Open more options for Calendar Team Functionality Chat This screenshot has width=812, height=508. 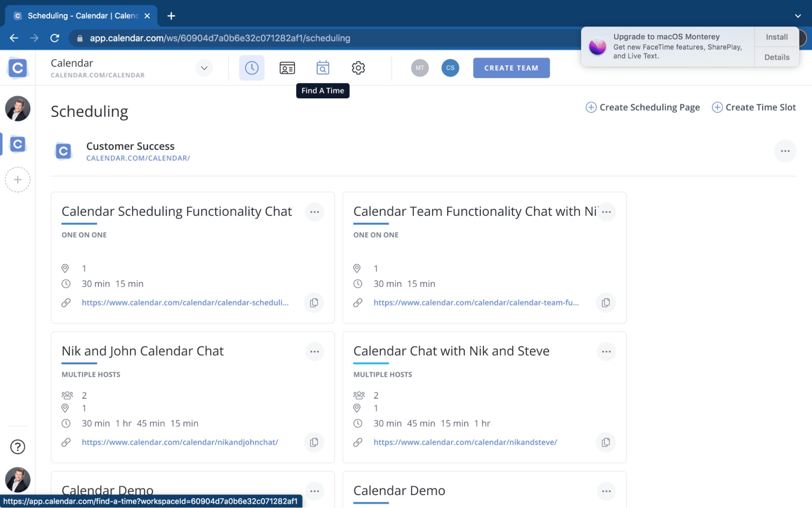[606, 212]
